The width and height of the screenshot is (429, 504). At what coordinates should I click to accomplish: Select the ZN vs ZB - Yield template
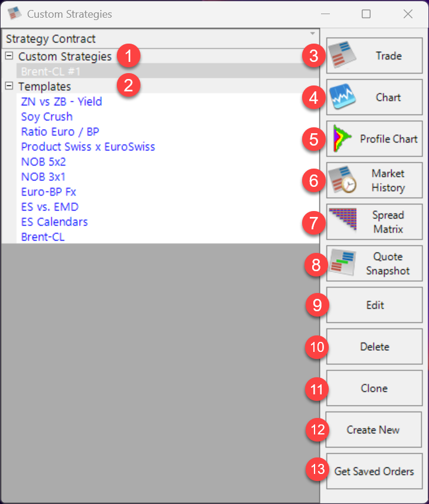pyautogui.click(x=61, y=101)
